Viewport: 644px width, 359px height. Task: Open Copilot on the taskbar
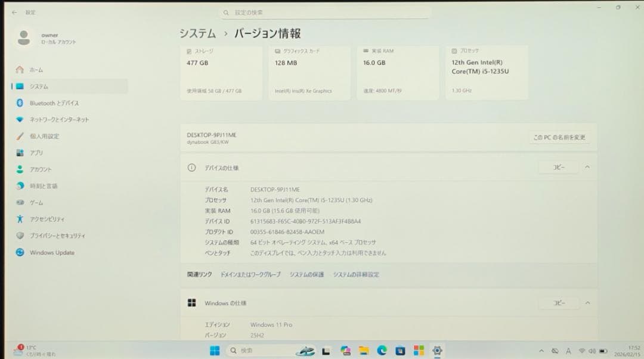click(345, 351)
